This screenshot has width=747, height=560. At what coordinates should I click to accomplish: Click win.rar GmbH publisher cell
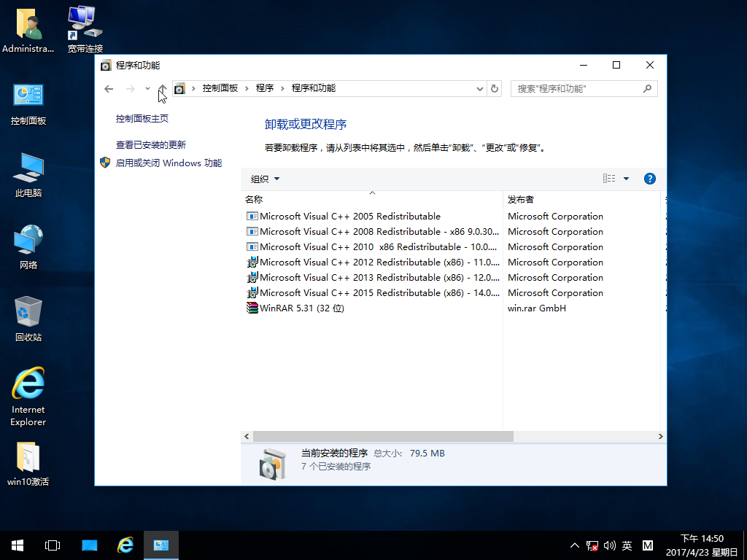click(536, 308)
